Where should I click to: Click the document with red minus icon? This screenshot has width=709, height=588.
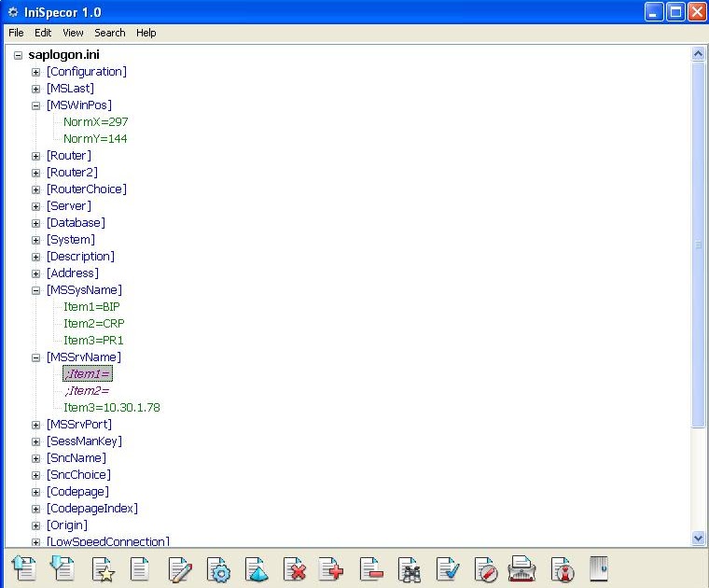371,569
